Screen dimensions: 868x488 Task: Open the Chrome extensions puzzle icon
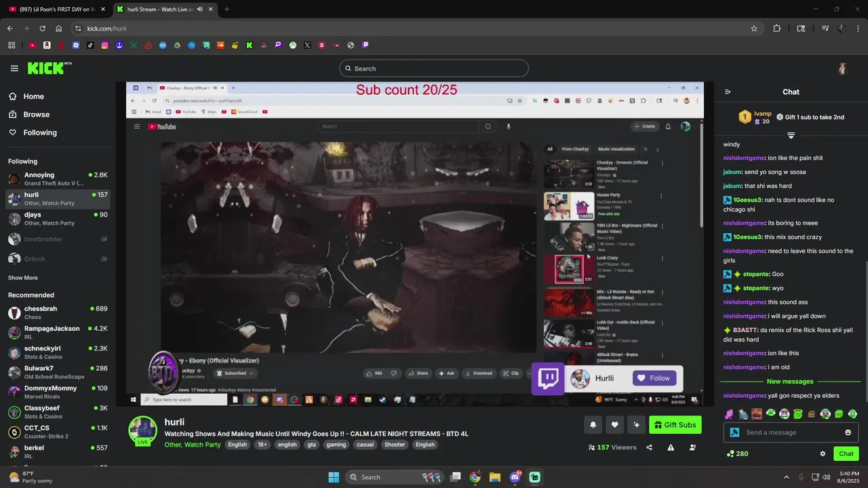click(777, 28)
